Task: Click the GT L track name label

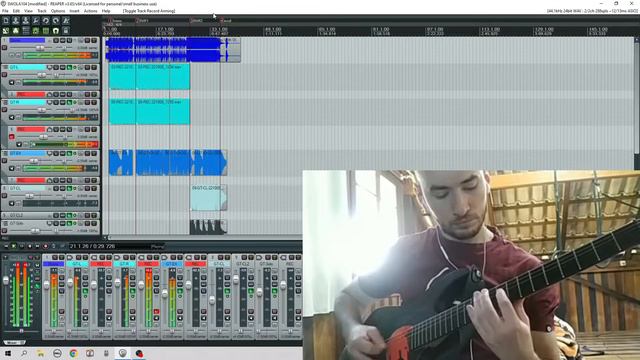Action: (28, 67)
